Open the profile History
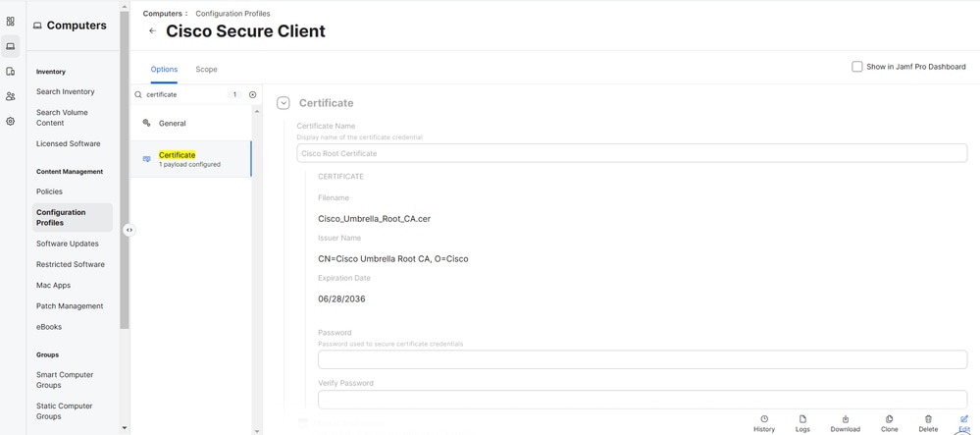 pos(764,423)
